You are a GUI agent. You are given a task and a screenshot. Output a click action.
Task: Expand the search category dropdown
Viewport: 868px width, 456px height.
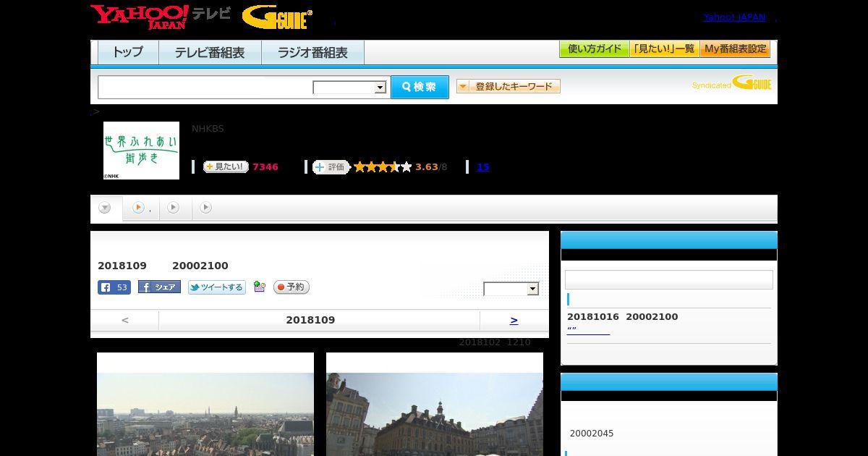point(349,88)
